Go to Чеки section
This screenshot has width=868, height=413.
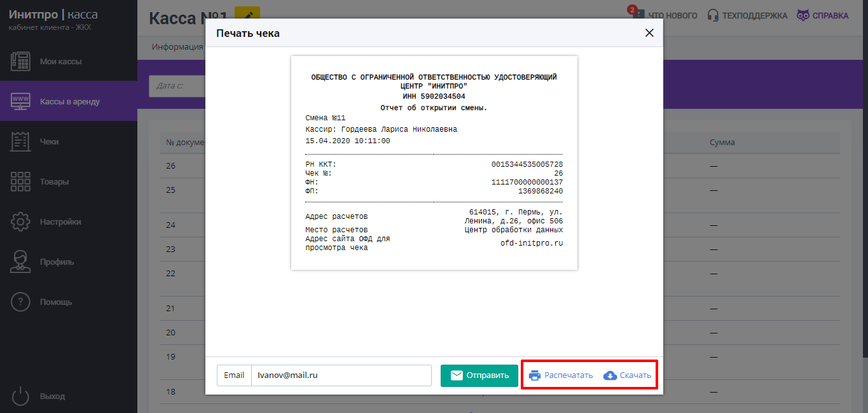[x=69, y=141]
